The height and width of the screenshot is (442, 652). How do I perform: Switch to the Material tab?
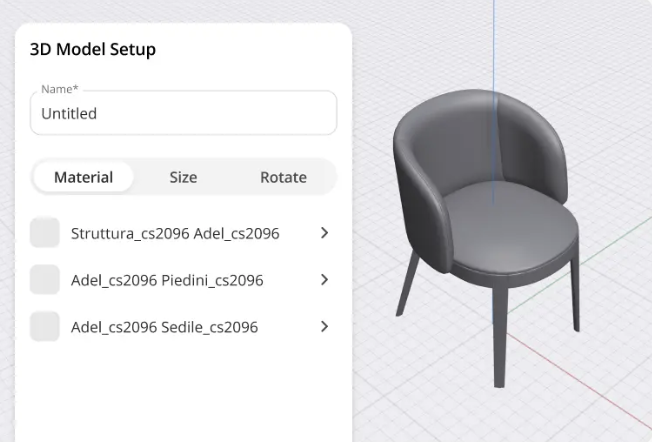point(83,177)
